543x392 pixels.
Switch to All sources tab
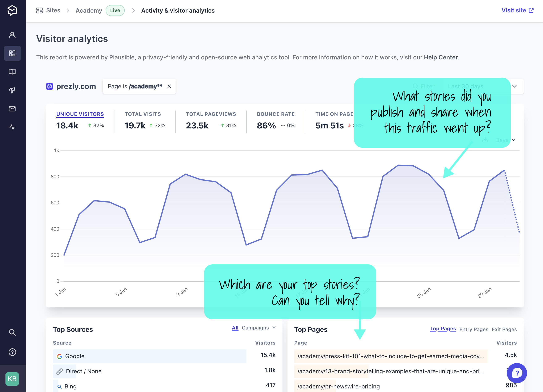click(235, 328)
